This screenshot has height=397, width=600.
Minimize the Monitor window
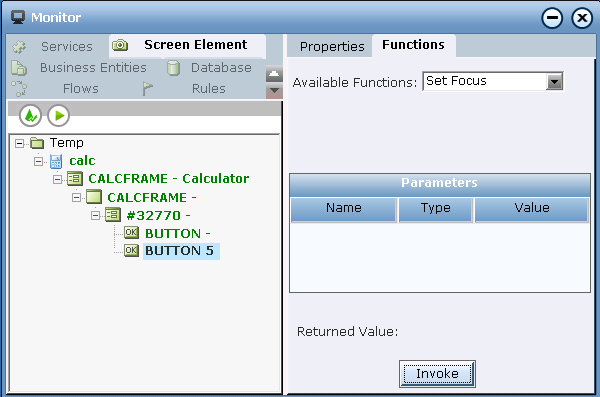tap(552, 18)
